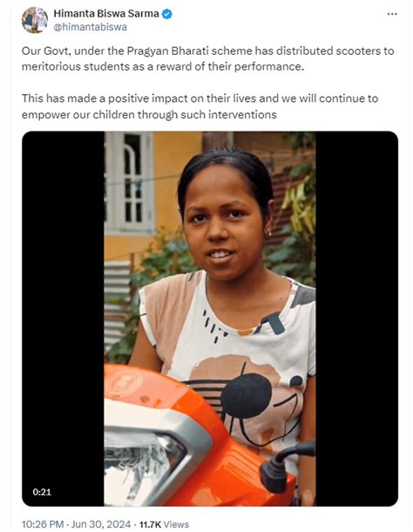Visit the @himantabiswa handle link
Viewport: 413px width, 532px height.
click(x=90, y=27)
